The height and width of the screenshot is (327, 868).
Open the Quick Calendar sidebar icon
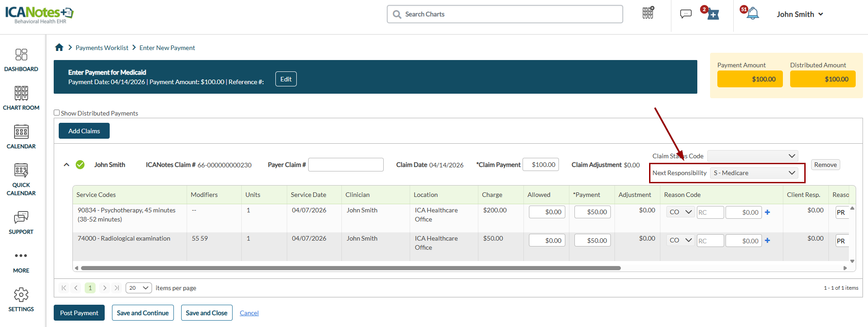[21, 179]
